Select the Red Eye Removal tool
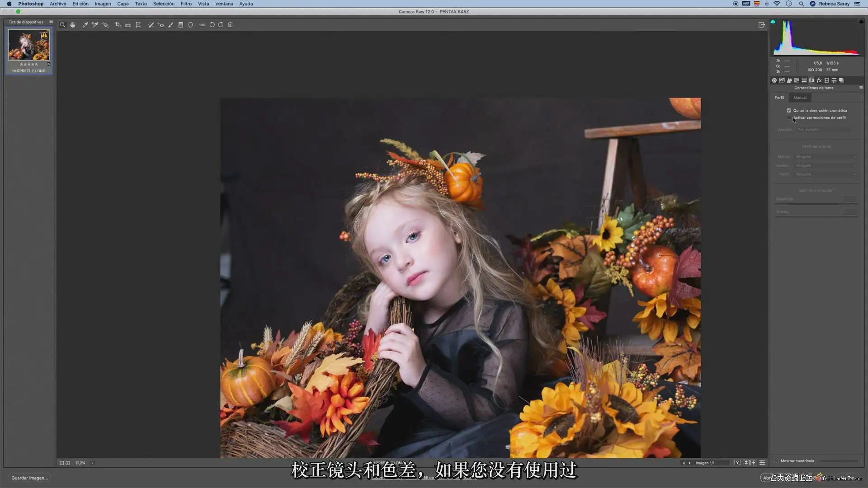868x488 pixels. (161, 25)
